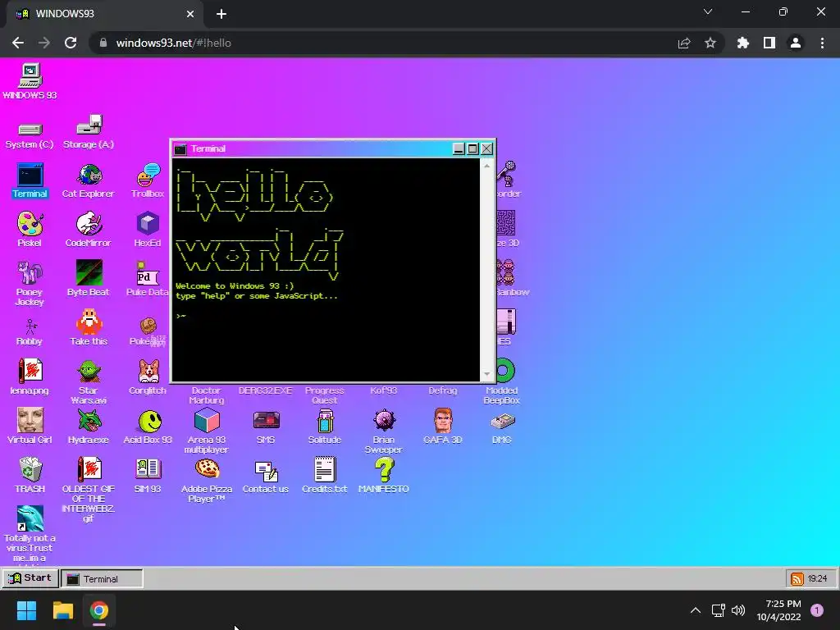The height and width of the screenshot is (630, 840).
Task: Open the Take this icon
Action: (89, 322)
